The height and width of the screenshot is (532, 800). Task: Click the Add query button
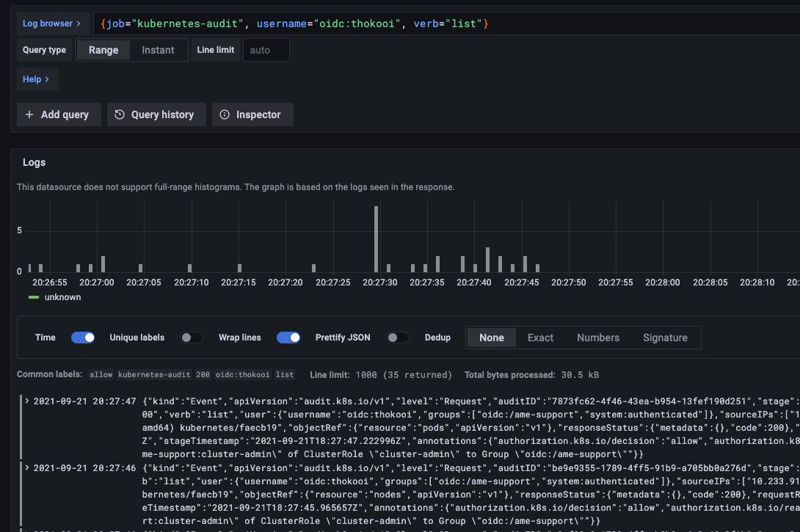59,114
